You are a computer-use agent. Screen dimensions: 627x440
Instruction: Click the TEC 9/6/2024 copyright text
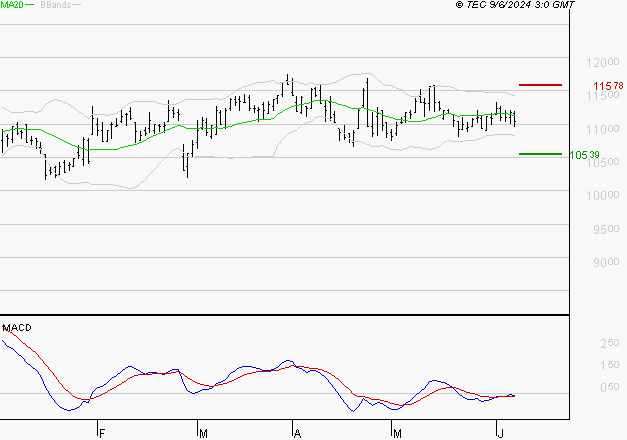515,5
